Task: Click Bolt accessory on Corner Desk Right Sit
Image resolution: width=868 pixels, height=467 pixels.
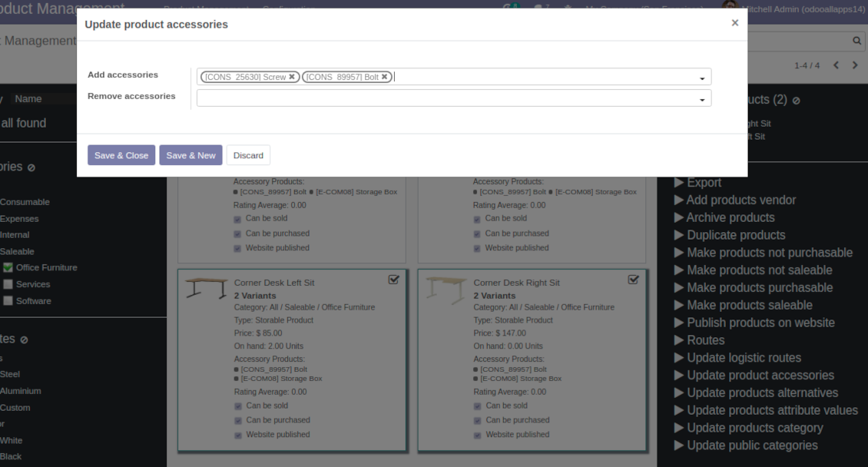Action: 513,369
